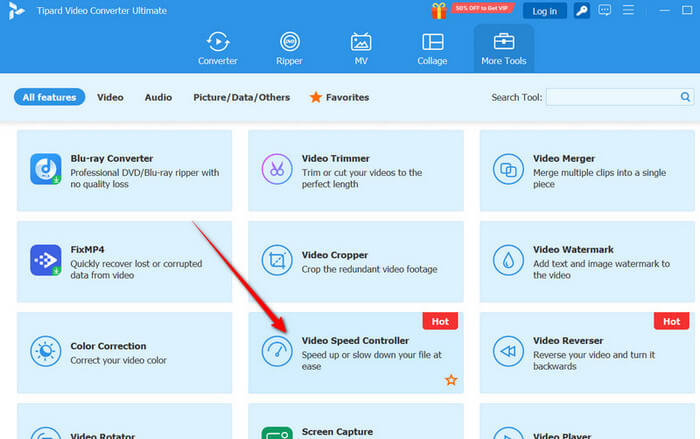Click the Screen Capture icon
Screen dimensions: 700x439
(x=277, y=433)
